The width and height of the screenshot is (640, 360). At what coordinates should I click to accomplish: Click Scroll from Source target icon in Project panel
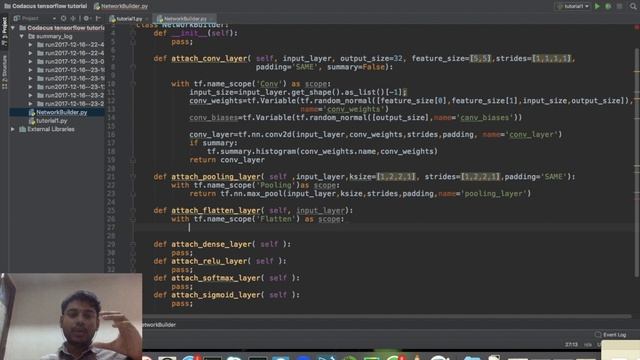[63, 18]
